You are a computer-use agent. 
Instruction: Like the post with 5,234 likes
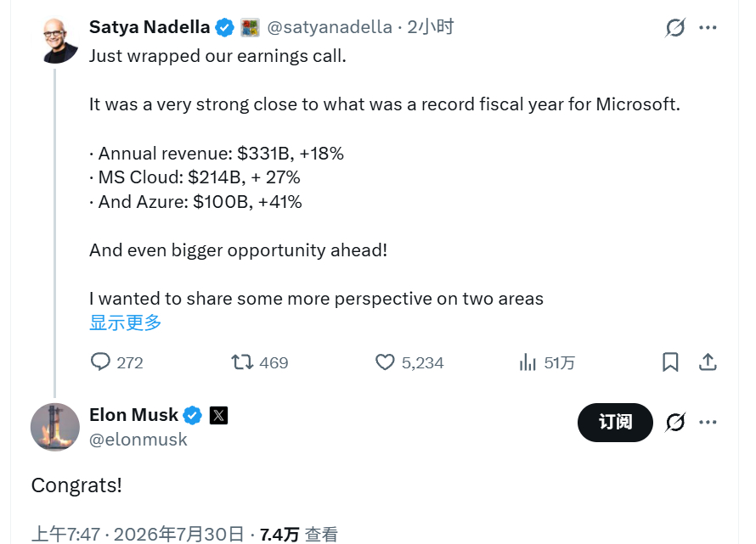(x=409, y=362)
